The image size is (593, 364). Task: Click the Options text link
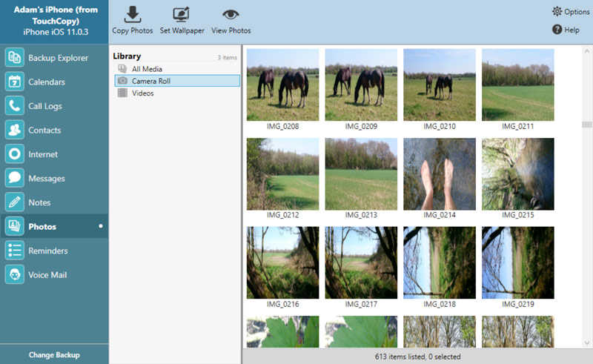point(577,12)
